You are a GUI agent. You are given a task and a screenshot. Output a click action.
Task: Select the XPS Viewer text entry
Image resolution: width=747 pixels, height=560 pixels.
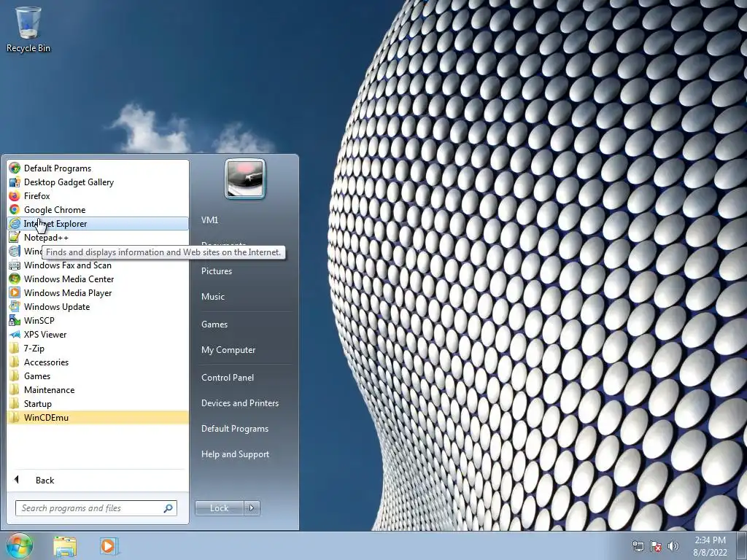[x=45, y=334]
